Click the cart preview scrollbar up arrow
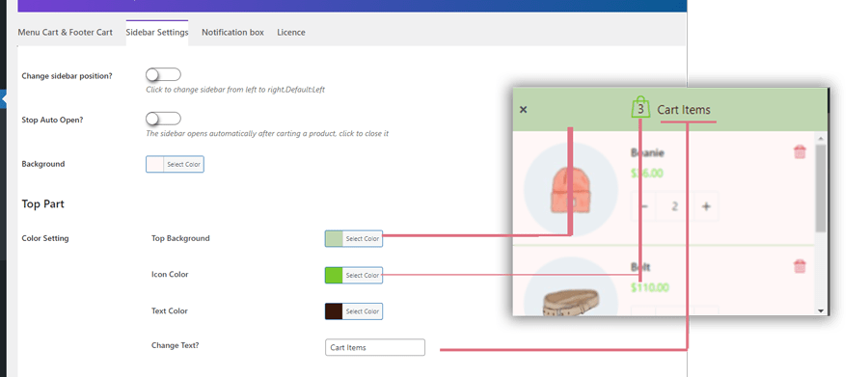This screenshot has width=868, height=377. 821,138
